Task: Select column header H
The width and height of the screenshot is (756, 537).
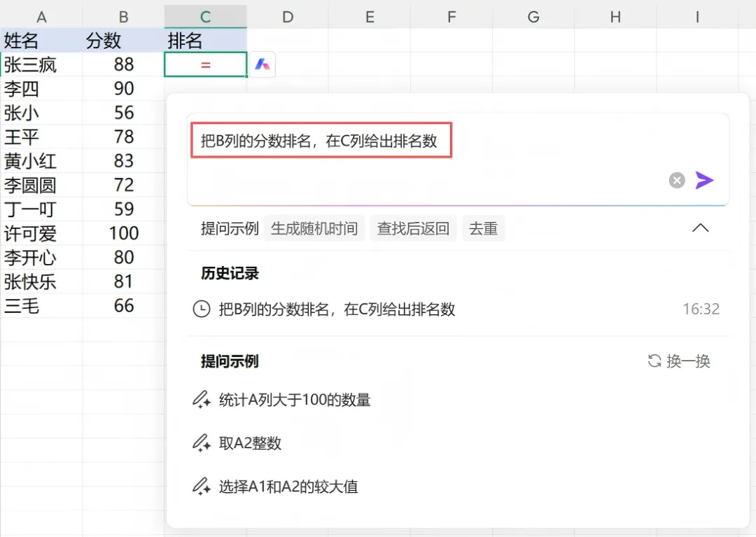Action: click(x=616, y=17)
